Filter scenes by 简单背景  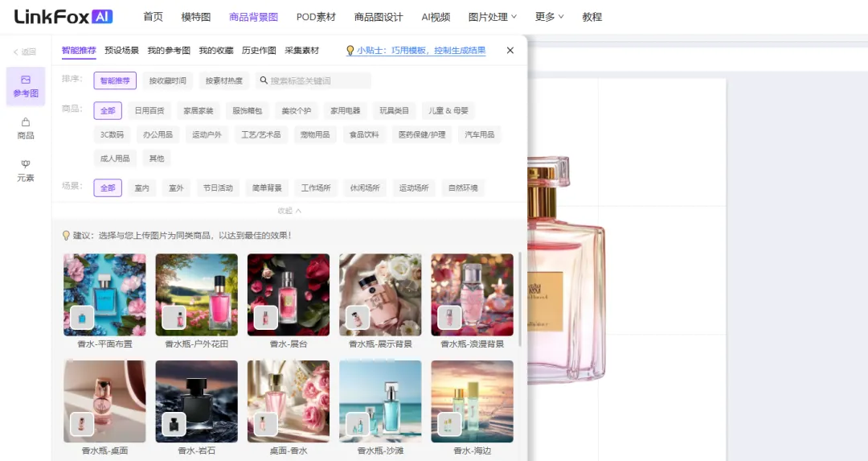[267, 187]
